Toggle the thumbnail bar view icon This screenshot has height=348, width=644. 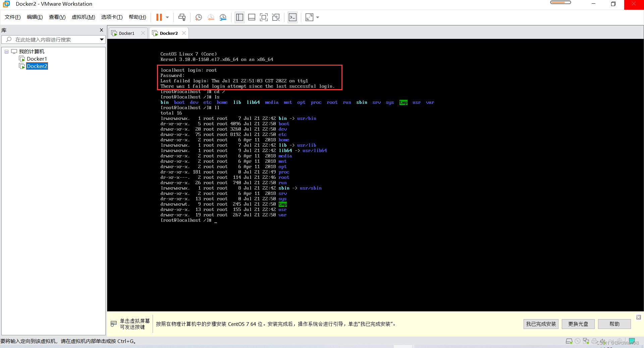tap(252, 17)
